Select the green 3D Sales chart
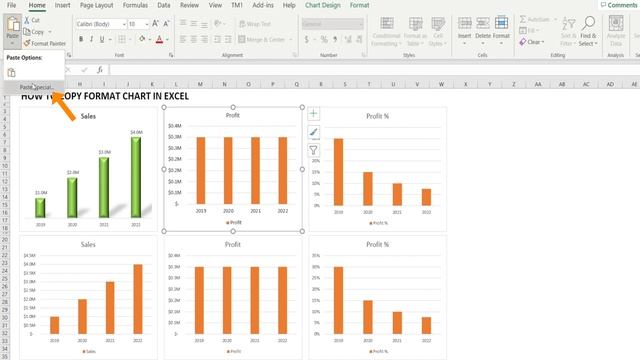This screenshot has height=360, width=640. tap(88, 169)
